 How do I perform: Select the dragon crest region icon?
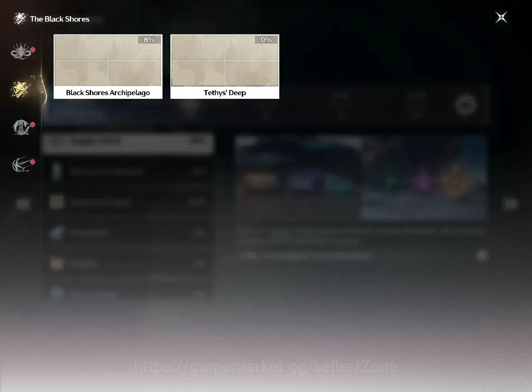20,51
